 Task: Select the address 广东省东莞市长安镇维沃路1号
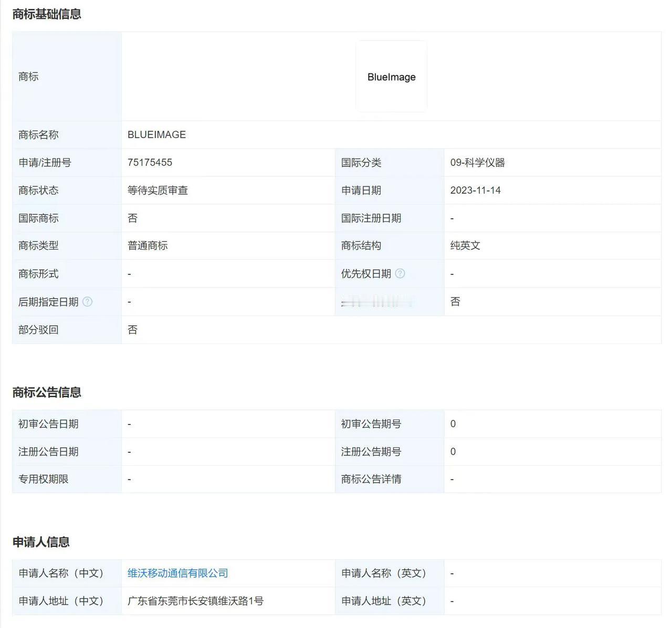click(195, 601)
